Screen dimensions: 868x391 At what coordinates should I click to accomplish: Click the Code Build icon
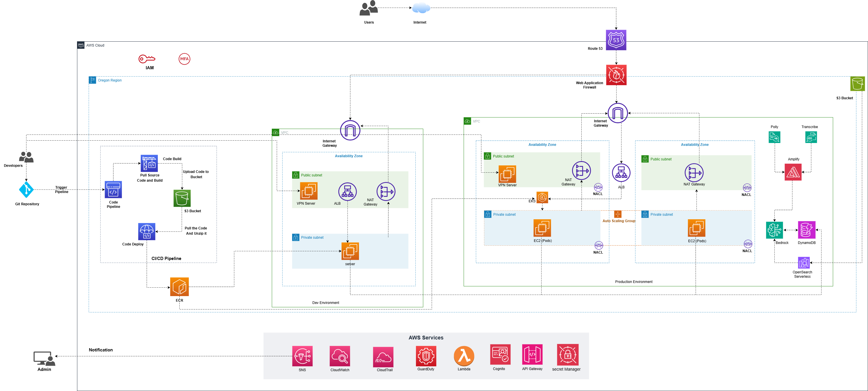(149, 164)
